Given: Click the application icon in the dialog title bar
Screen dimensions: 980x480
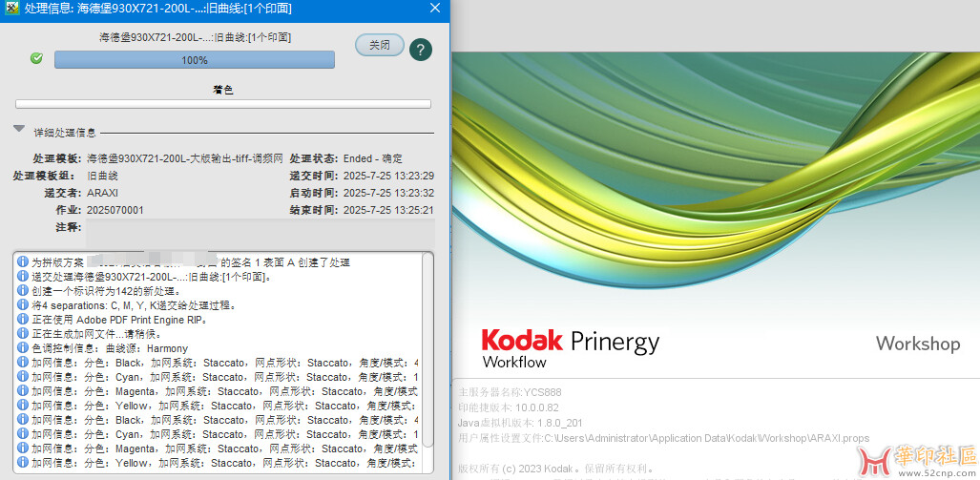Looking at the screenshot, I should pyautogui.click(x=10, y=9).
